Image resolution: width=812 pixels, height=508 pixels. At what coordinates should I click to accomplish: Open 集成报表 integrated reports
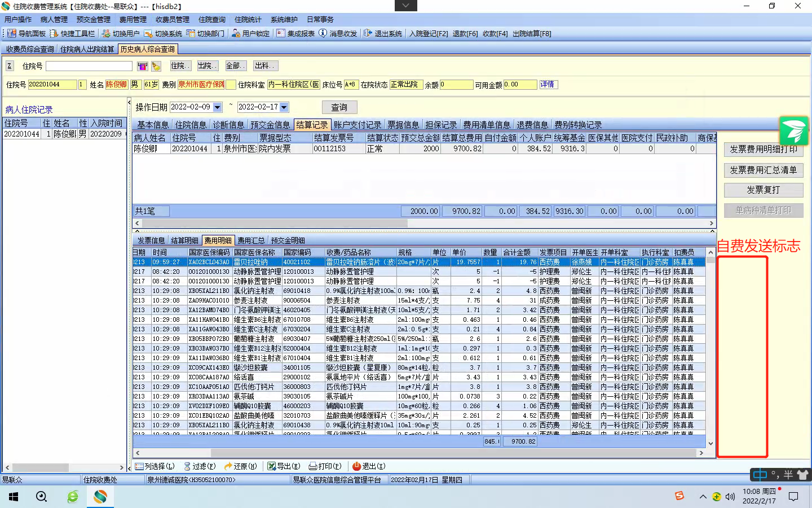[295, 34]
